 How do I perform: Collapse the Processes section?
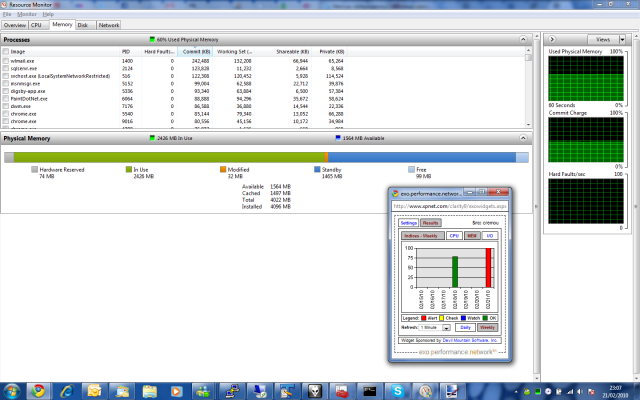tap(522, 39)
